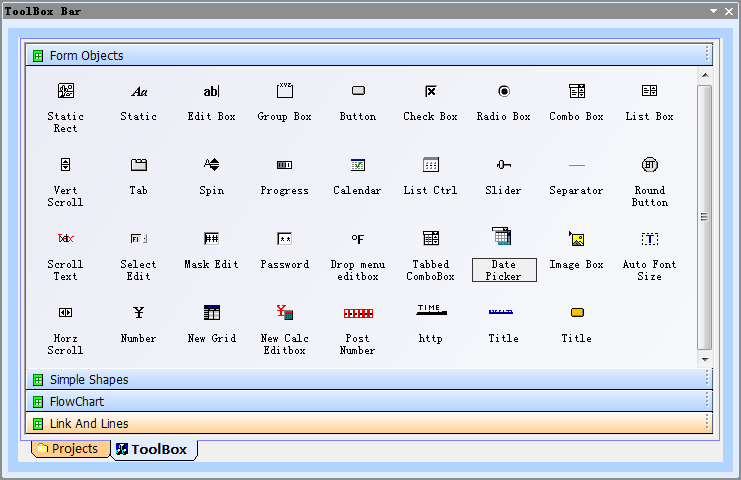The width and height of the screenshot is (741, 480).
Task: Collapse the Form Objects section
Action: click(38, 56)
